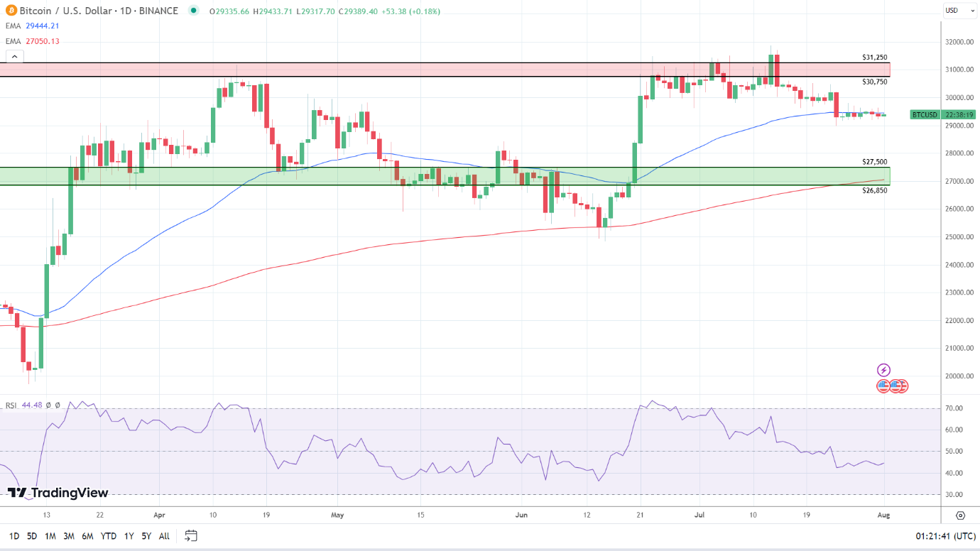Click the Jul date axis label

[699, 515]
